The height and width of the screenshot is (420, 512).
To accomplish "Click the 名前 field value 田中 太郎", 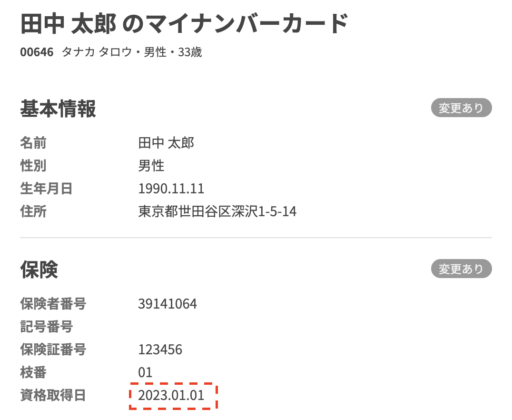I will (167, 143).
